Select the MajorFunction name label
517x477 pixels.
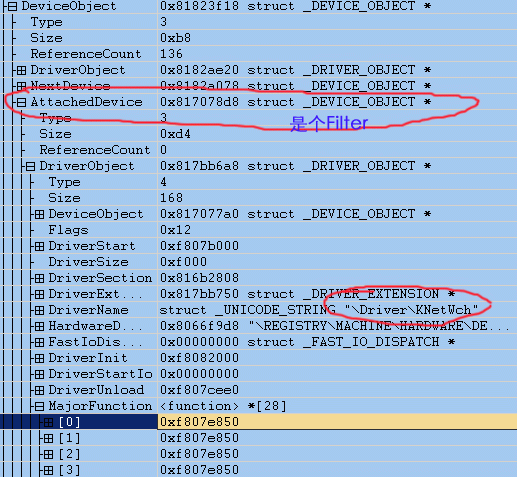click(x=100, y=406)
